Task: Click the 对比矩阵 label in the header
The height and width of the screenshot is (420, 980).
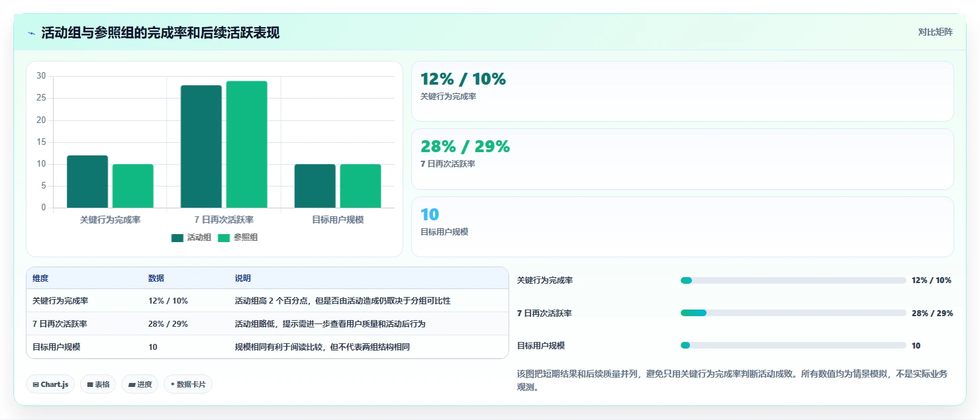Action: pyautogui.click(x=935, y=32)
